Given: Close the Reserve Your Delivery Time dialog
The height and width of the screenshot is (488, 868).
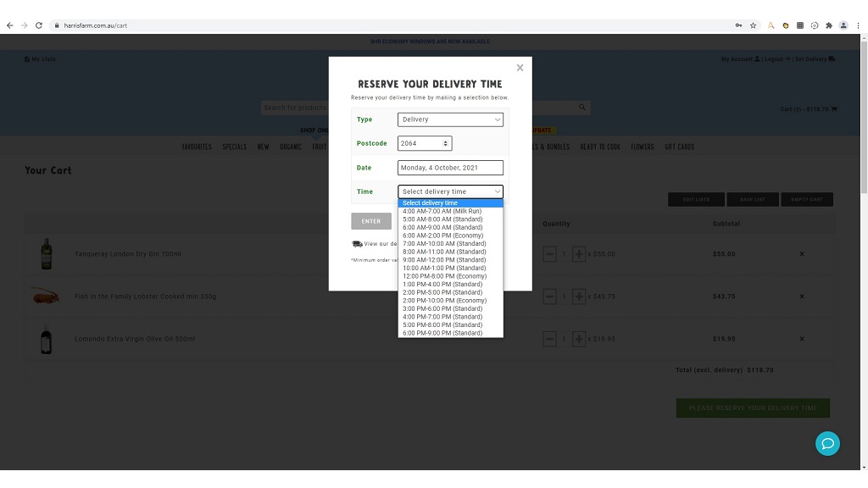Looking at the screenshot, I should point(520,68).
